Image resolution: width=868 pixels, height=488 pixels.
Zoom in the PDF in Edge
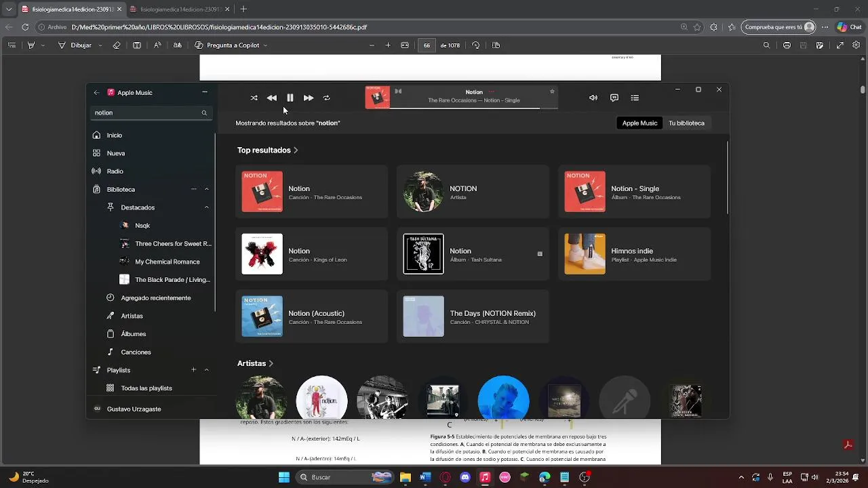[x=388, y=45]
